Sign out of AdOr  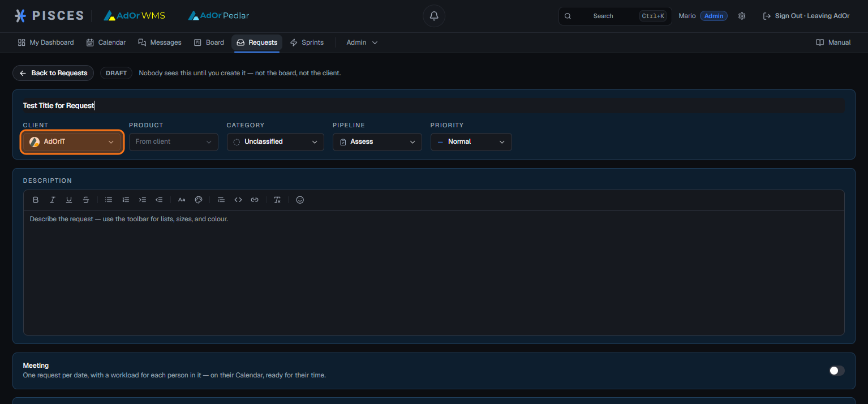pos(806,16)
